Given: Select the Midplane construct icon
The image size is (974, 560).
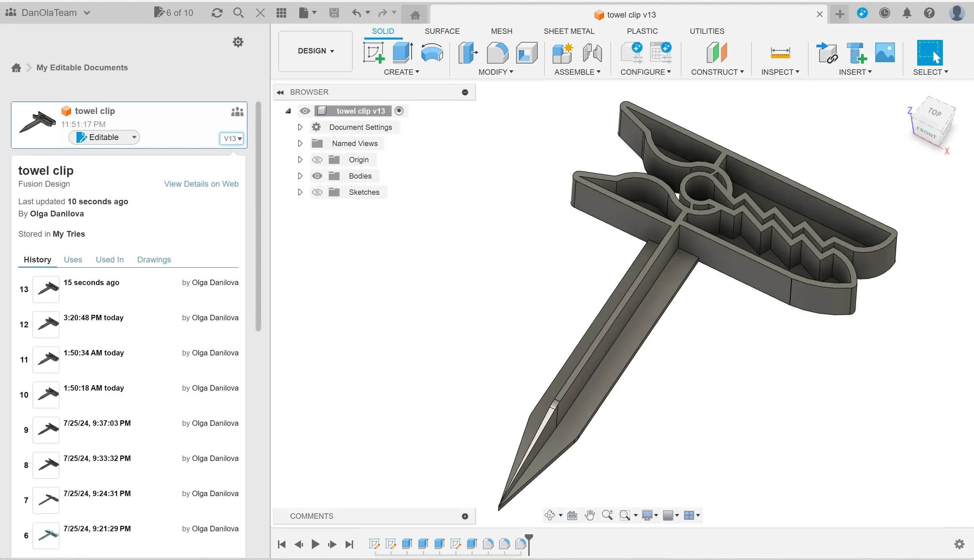Looking at the screenshot, I should [717, 52].
